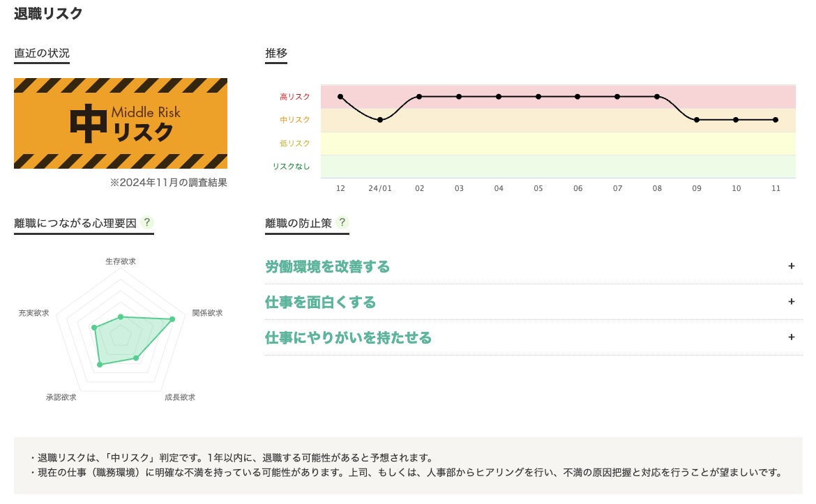Screen dimensions: 816x504
Task: Select the 07 month data point
Action: [617, 97]
